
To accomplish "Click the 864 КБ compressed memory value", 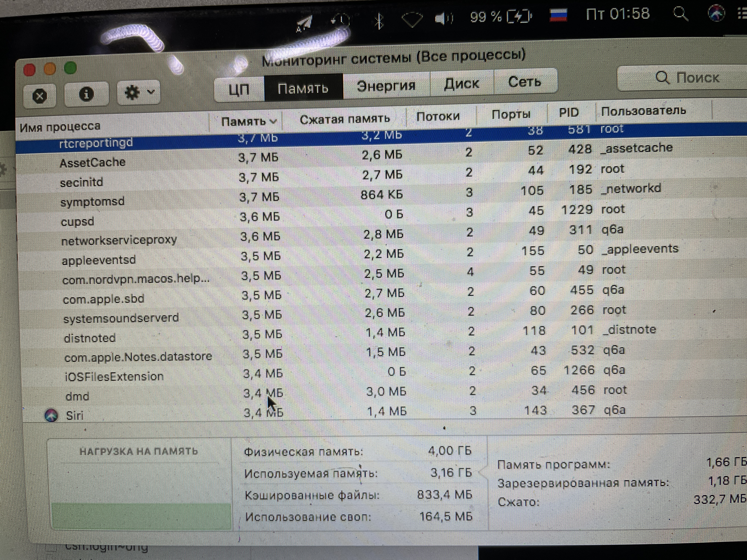I will coord(382,194).
